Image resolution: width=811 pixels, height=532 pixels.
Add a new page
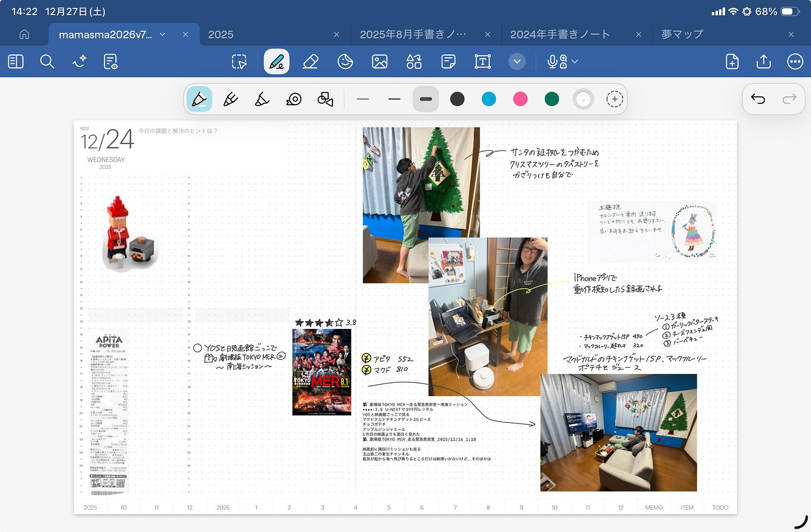coord(732,61)
